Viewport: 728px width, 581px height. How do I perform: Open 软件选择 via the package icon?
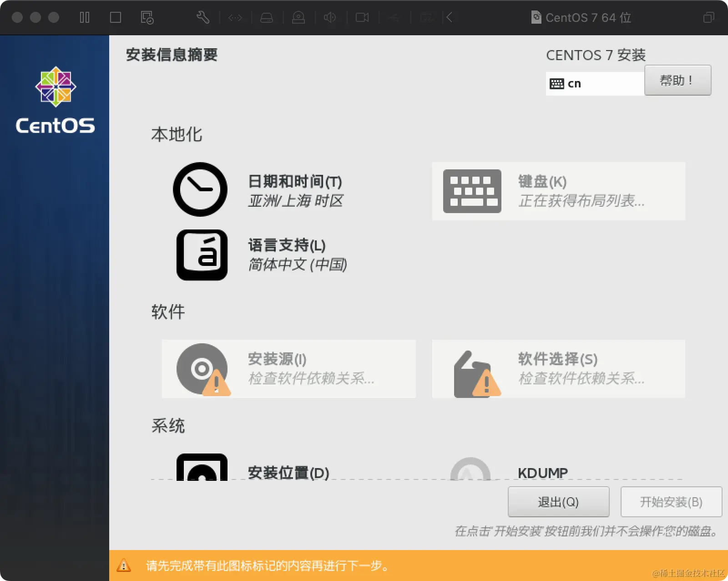pos(477,374)
